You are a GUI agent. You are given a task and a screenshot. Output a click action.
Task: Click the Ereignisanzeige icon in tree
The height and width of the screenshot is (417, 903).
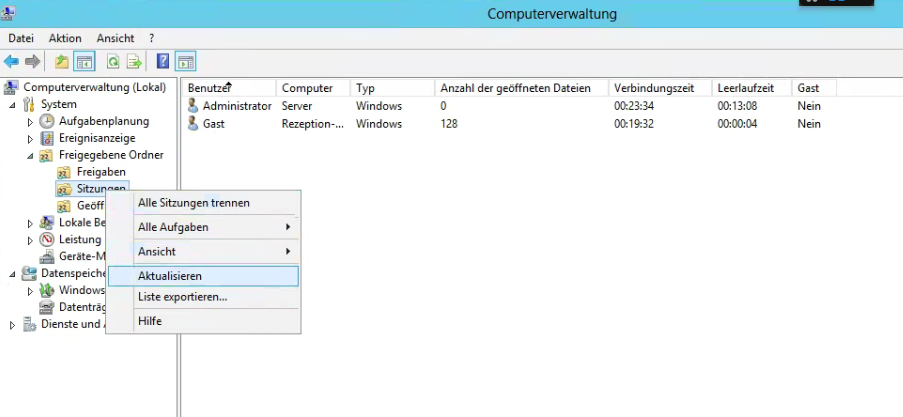coord(47,138)
